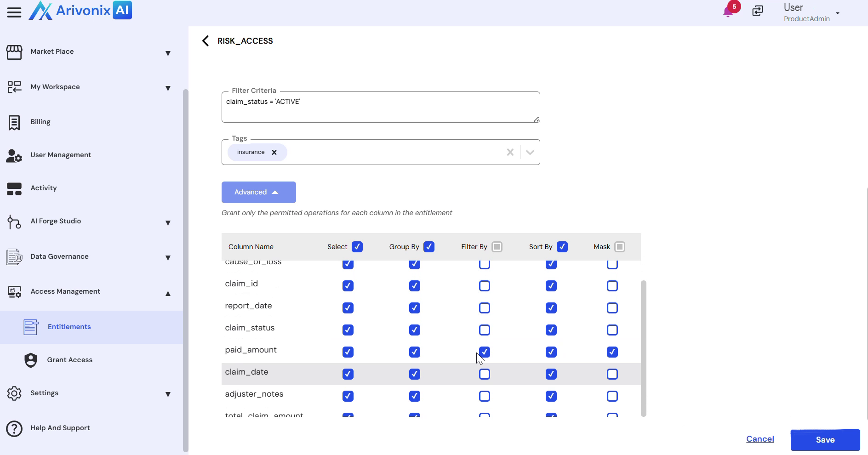Open Help And Support icon

click(x=14, y=428)
